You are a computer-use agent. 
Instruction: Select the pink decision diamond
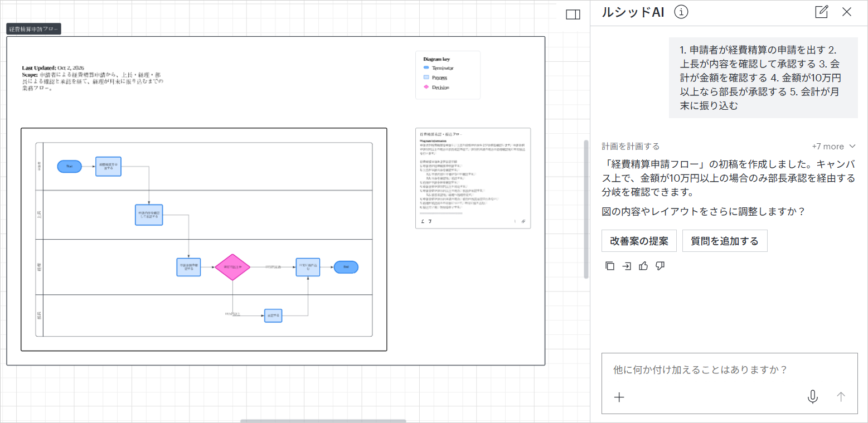click(232, 268)
